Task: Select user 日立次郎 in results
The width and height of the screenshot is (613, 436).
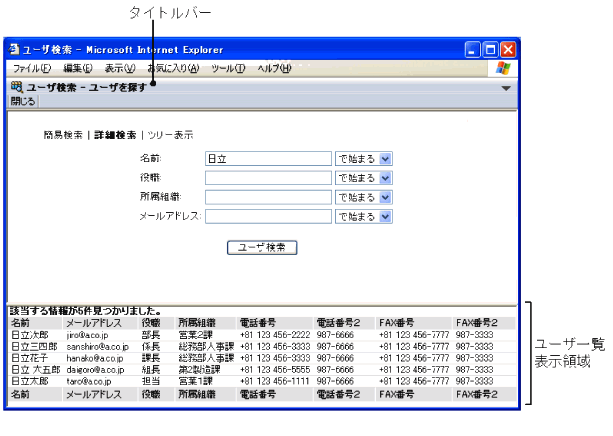Action: [30, 335]
